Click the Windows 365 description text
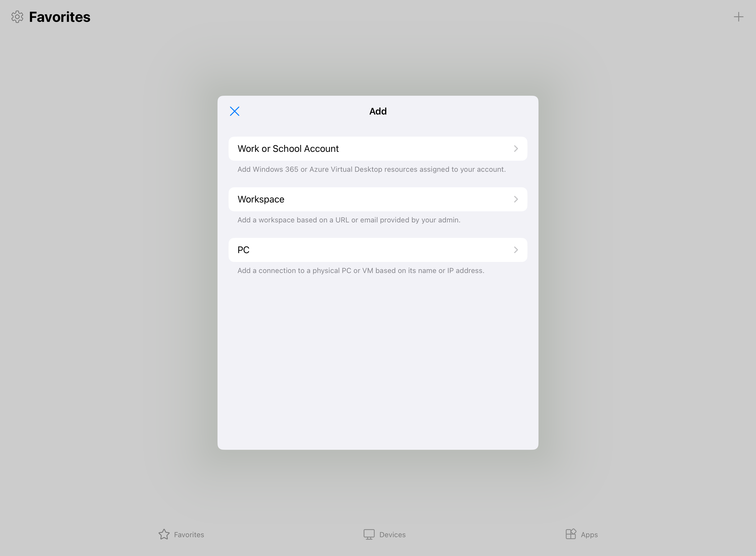 point(372,169)
